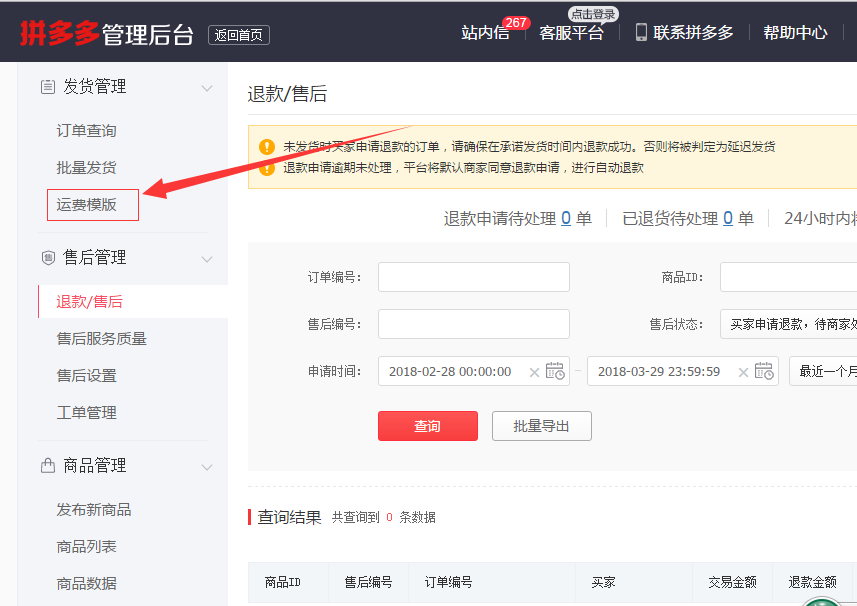
Task: Open calendar picker for end date 2018-03-29
Action: [x=764, y=371]
